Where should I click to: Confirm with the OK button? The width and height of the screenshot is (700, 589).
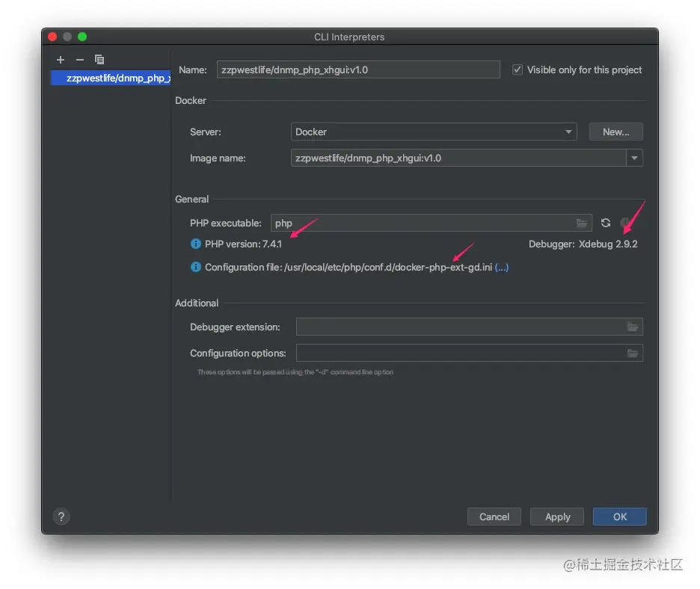pos(620,516)
